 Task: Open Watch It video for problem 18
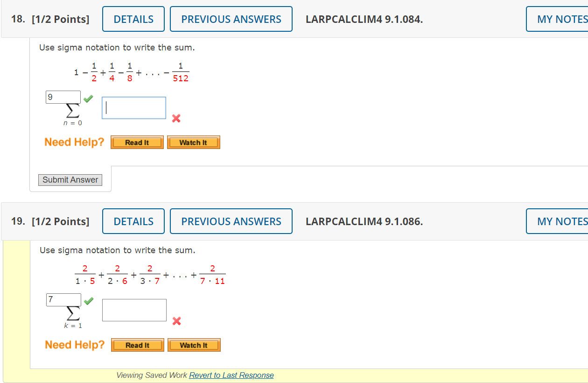point(193,142)
